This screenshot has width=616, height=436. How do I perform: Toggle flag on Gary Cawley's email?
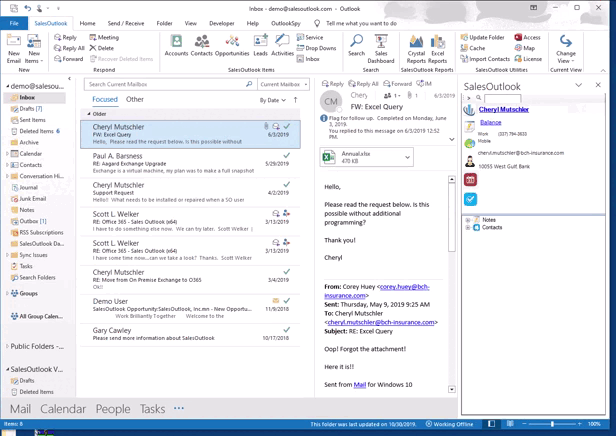click(286, 330)
